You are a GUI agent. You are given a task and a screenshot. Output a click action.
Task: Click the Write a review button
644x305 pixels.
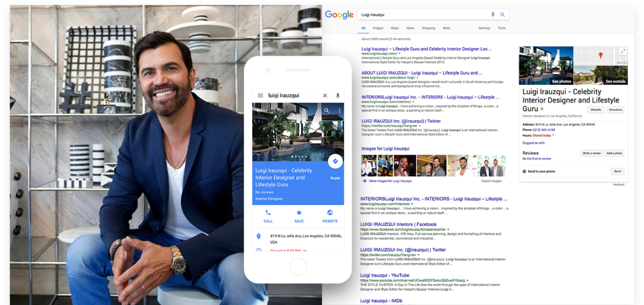tap(592, 153)
